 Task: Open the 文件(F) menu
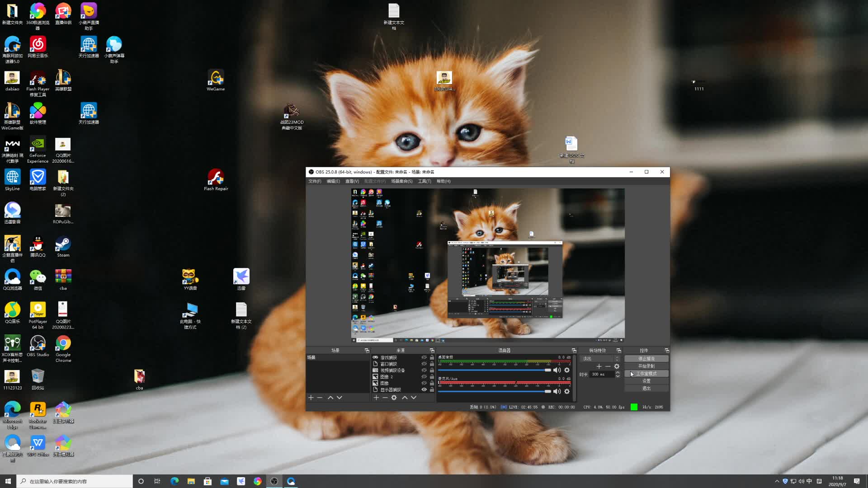point(315,181)
